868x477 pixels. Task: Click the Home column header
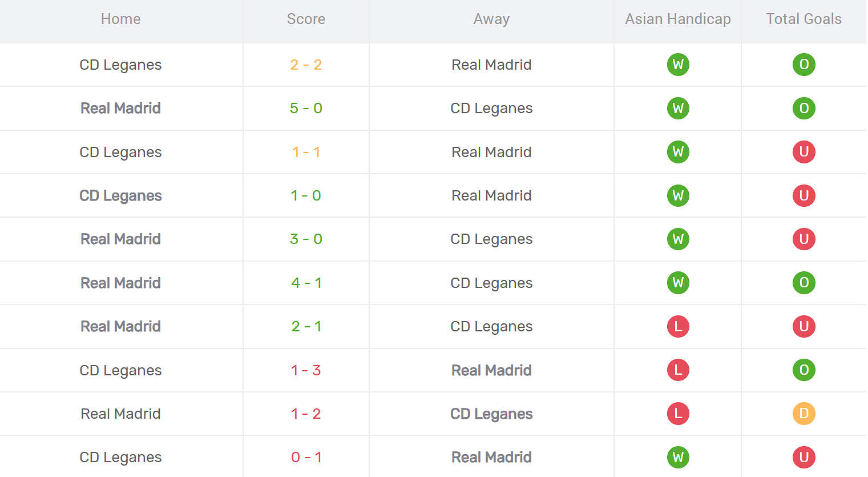[x=120, y=19]
